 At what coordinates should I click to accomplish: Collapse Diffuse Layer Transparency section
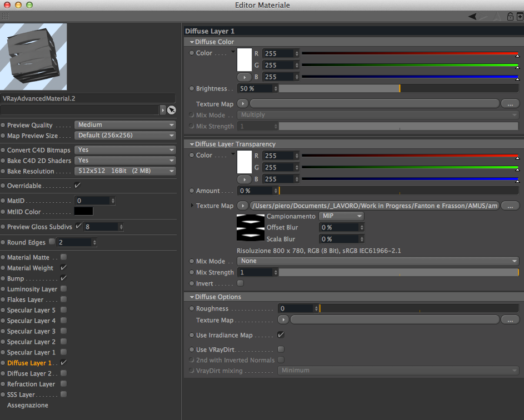coord(192,144)
